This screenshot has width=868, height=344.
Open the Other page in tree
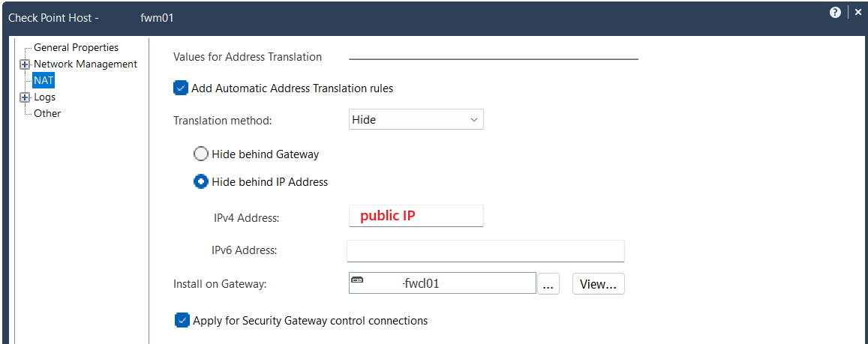tap(47, 113)
